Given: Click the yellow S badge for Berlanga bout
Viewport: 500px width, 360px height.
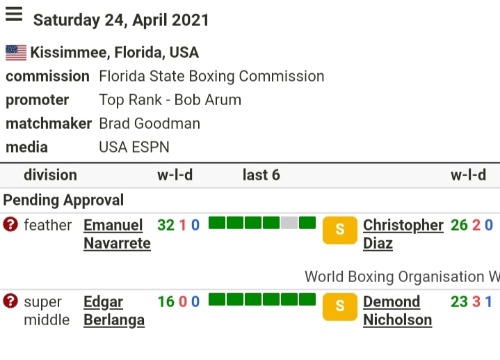Looking at the screenshot, I should point(340,307).
